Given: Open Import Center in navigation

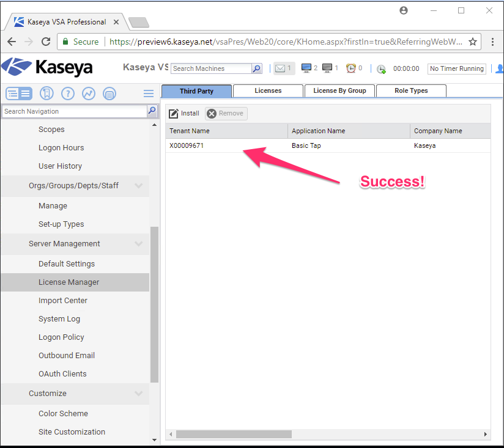Looking at the screenshot, I should tap(62, 301).
